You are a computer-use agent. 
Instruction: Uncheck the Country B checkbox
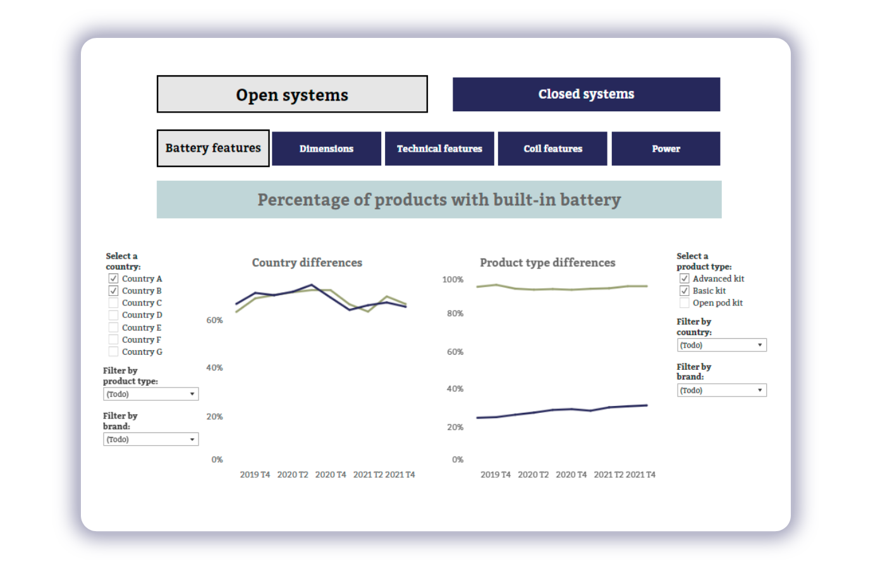(113, 291)
